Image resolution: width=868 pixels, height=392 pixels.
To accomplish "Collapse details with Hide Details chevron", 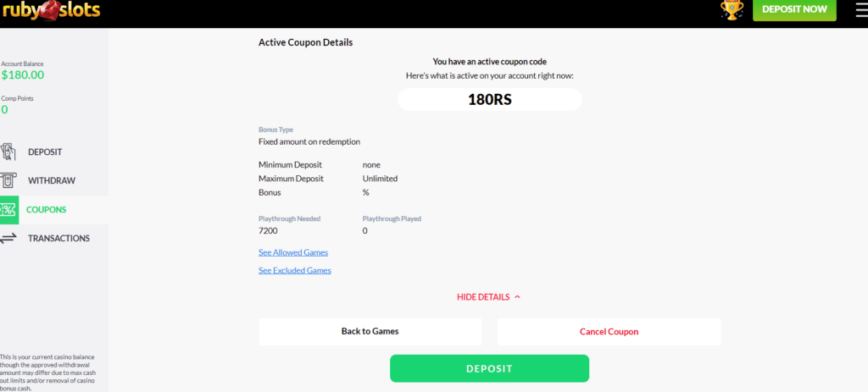I will click(518, 297).
